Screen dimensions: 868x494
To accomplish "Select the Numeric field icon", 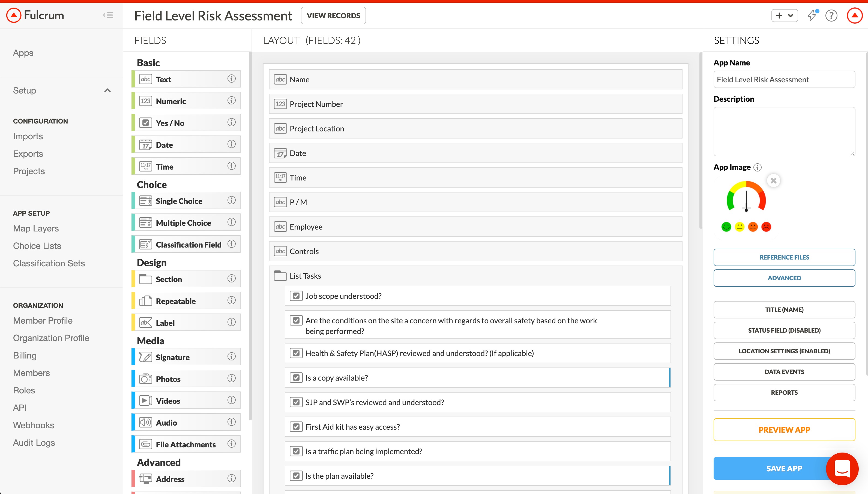I will (146, 101).
